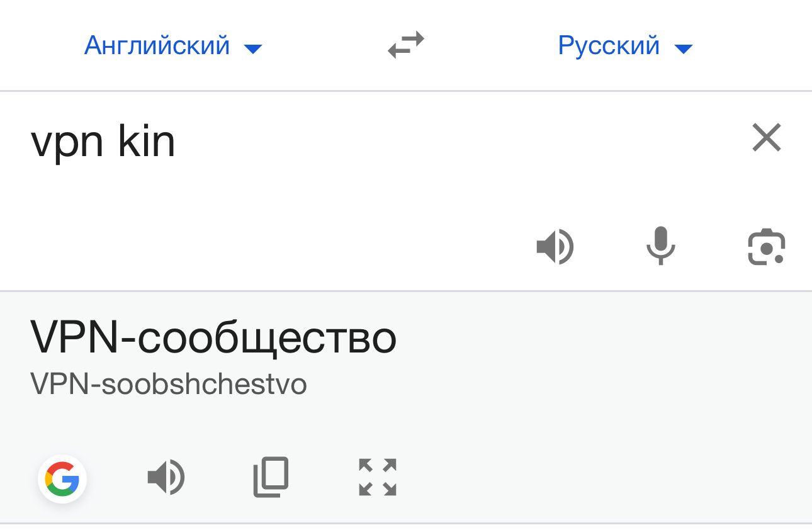The width and height of the screenshot is (812, 530).
Task: Swap source and target languages
Action: tap(406, 45)
